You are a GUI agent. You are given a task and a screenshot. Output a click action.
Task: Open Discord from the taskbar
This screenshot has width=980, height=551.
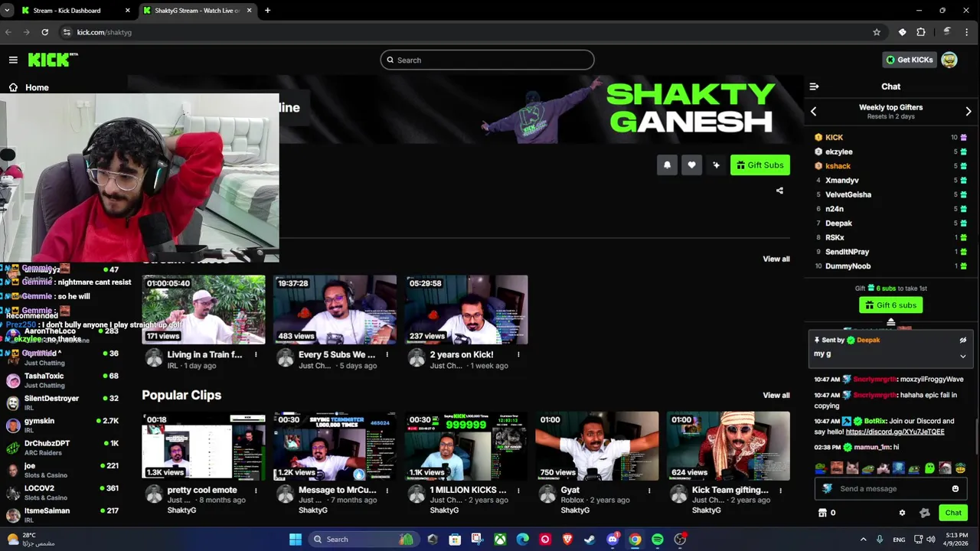612,540
